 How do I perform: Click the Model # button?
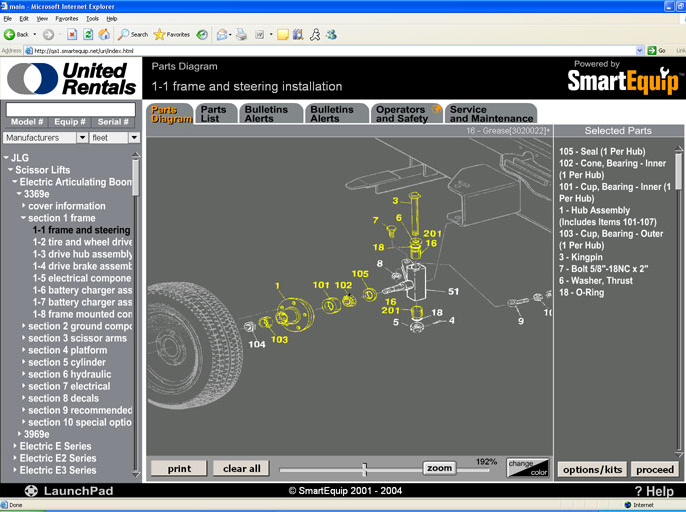pyautogui.click(x=27, y=122)
